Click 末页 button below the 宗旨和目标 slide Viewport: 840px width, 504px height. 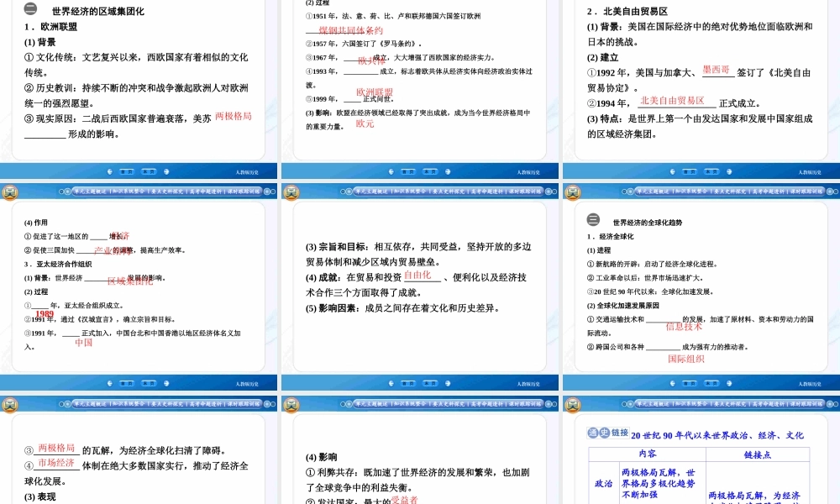tap(429, 384)
